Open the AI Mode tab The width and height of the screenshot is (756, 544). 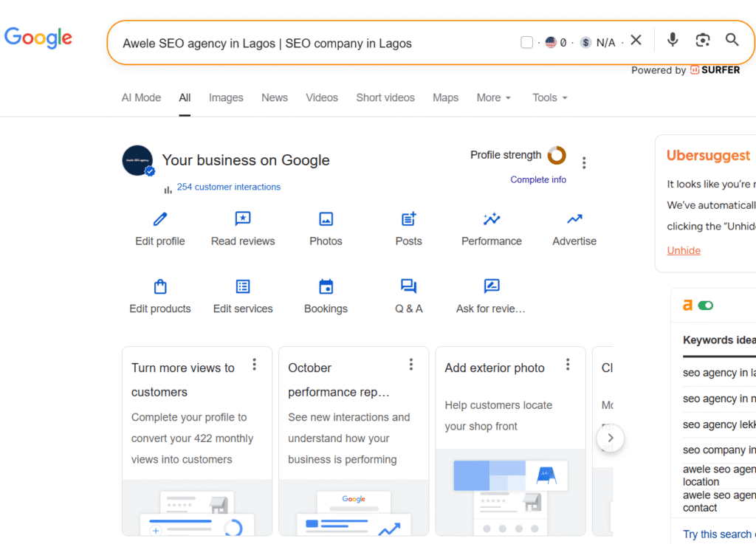click(141, 97)
